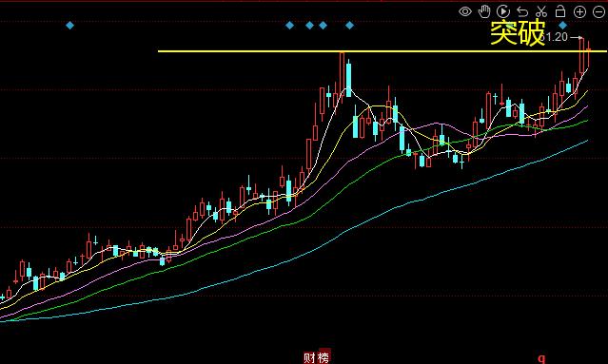Zoom in with the plus circle icon
This screenshot has height=364, width=608.
point(579,12)
